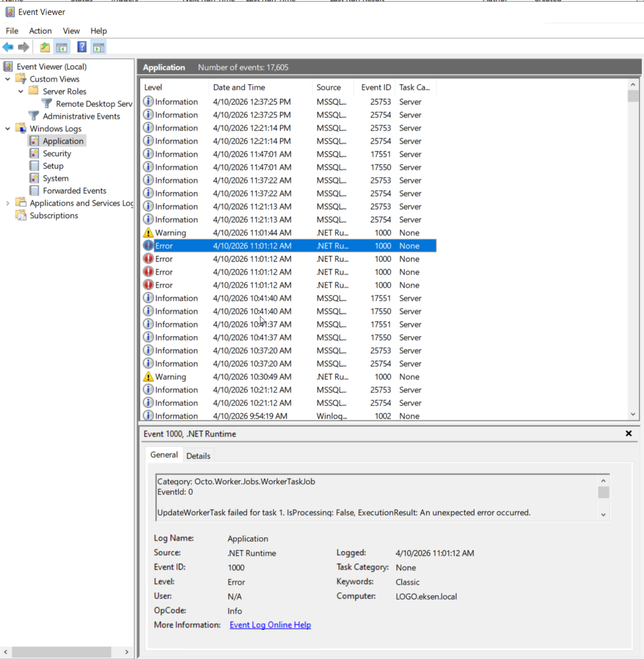Screen dimensions: 644x659
Task: Collapse the Server Roles node
Action: coord(21,91)
